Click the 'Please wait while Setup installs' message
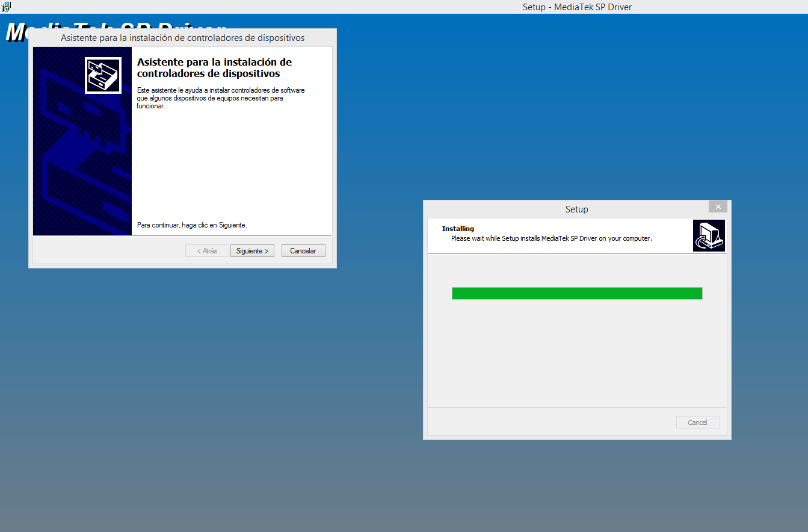Screen dimensions: 808x532 (x=552, y=238)
